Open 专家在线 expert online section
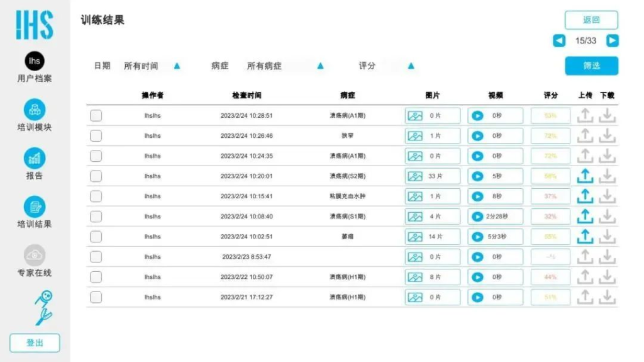 [35, 255]
